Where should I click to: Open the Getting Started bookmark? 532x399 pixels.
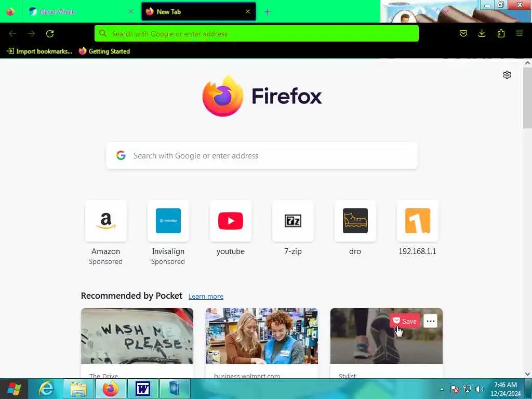click(104, 51)
